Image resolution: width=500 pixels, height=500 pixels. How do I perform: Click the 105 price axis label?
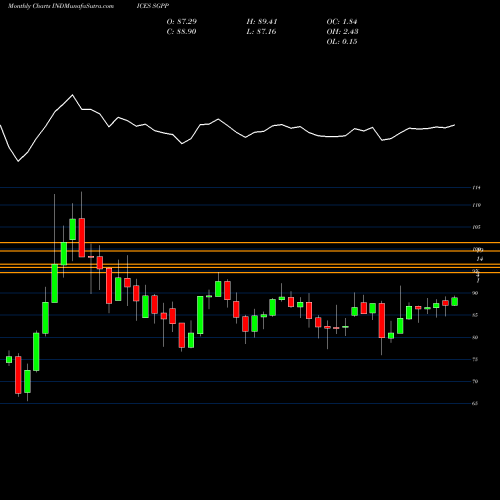pos(476,227)
